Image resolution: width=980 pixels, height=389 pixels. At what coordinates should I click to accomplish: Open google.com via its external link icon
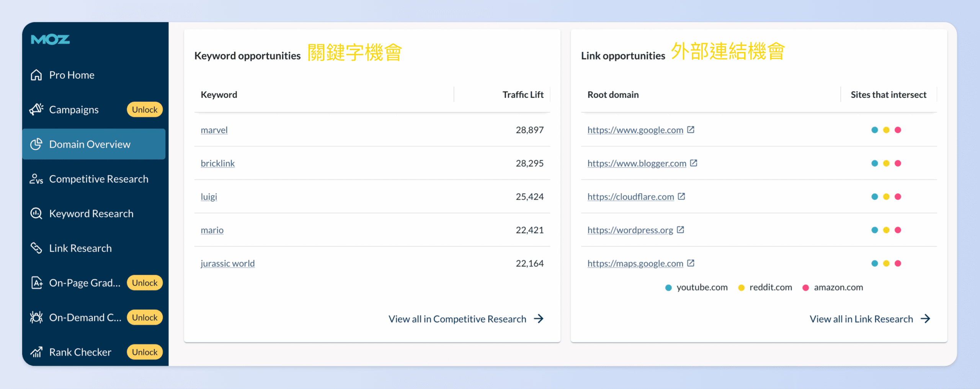691,130
